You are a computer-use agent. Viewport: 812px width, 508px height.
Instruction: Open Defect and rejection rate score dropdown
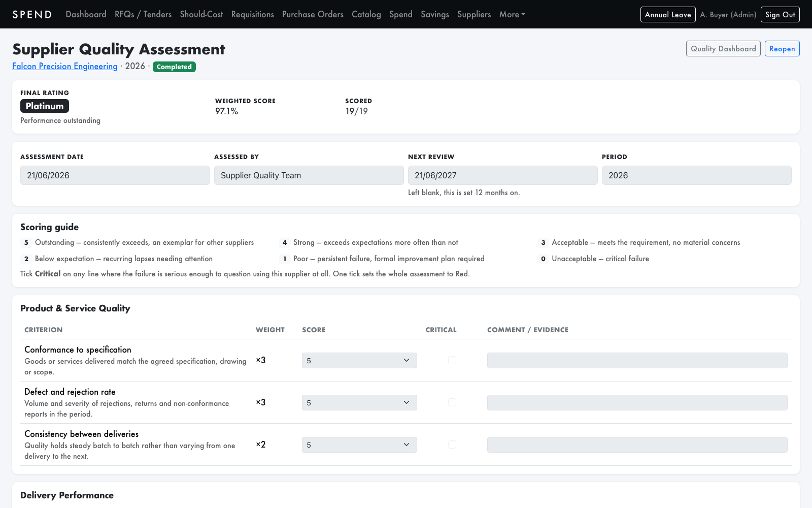(x=359, y=402)
